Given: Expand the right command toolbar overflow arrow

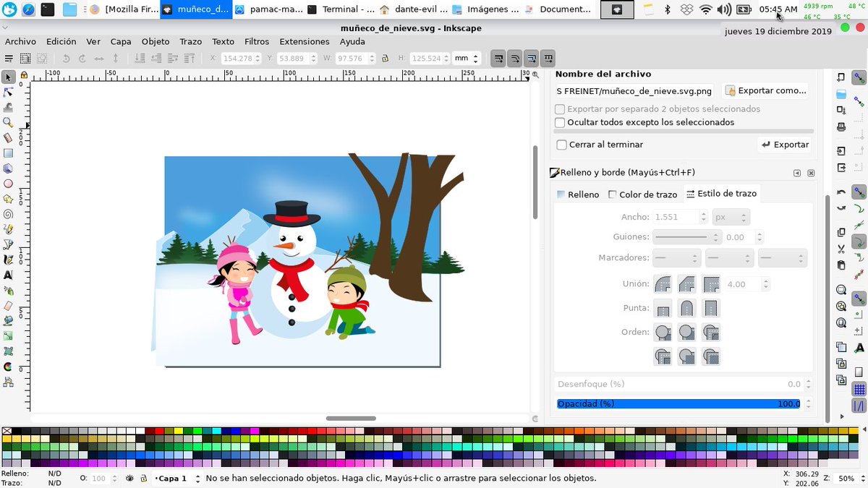Looking at the screenshot, I should 841,416.
